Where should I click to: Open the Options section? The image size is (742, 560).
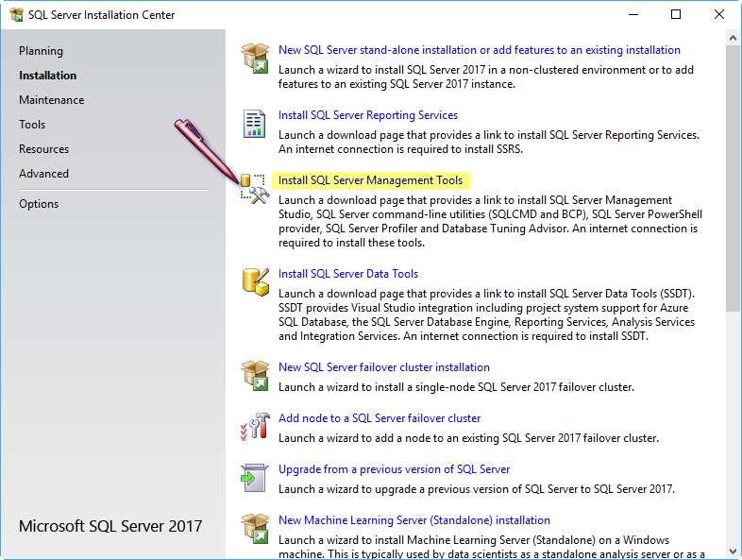[39, 204]
